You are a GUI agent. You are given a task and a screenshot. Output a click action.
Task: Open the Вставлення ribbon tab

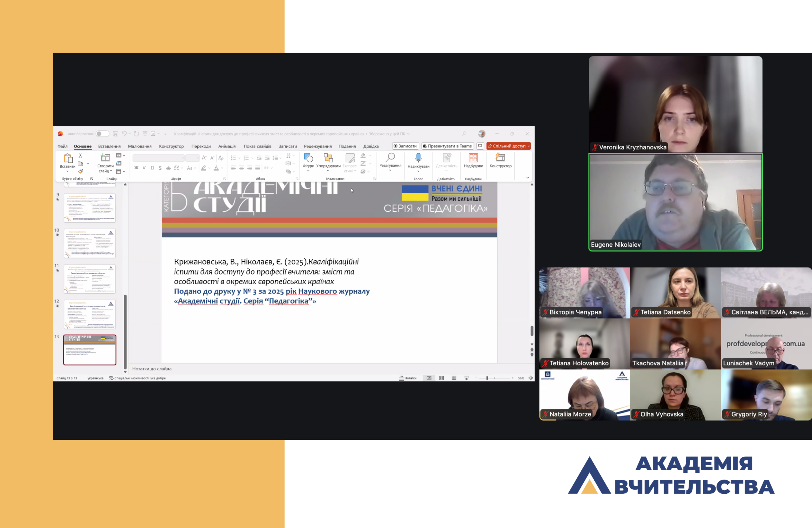pos(109,146)
